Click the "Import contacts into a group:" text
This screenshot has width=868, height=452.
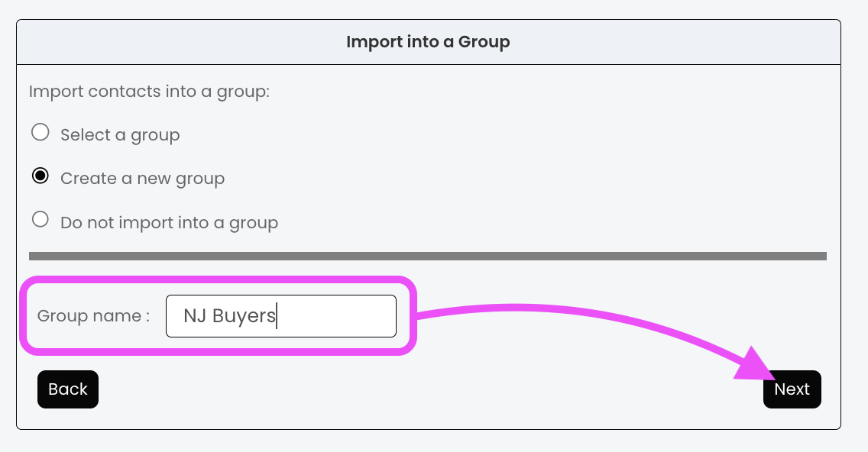pyautogui.click(x=149, y=92)
